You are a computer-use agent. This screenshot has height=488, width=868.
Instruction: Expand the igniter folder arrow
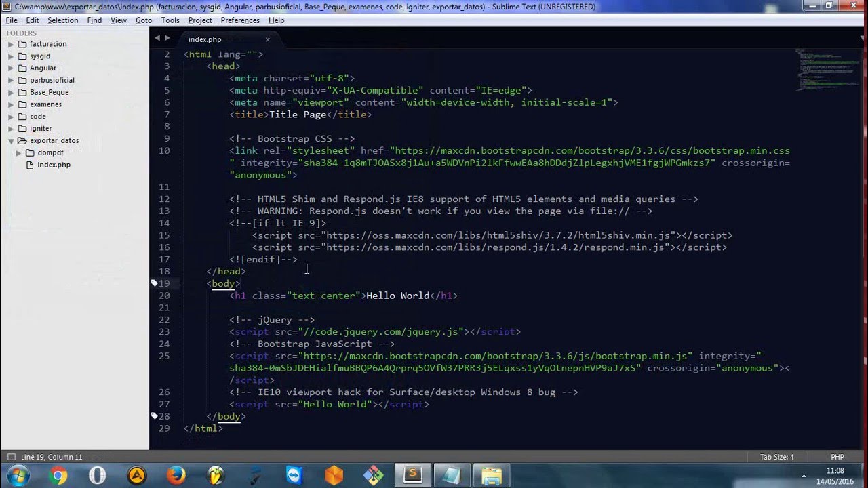point(11,129)
